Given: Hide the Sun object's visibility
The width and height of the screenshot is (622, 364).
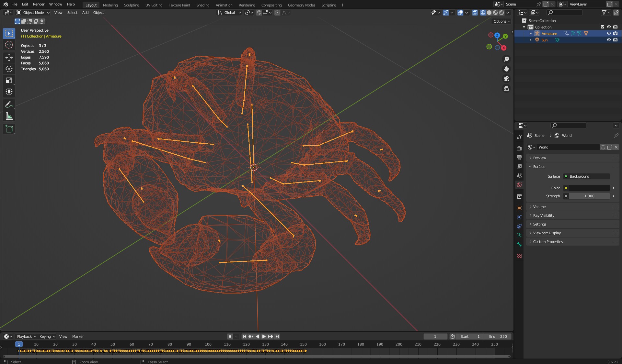Looking at the screenshot, I should pyautogui.click(x=609, y=40).
